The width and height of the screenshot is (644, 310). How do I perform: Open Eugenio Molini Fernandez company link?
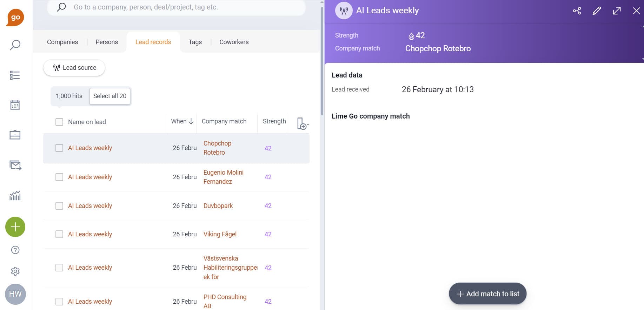pyautogui.click(x=223, y=177)
